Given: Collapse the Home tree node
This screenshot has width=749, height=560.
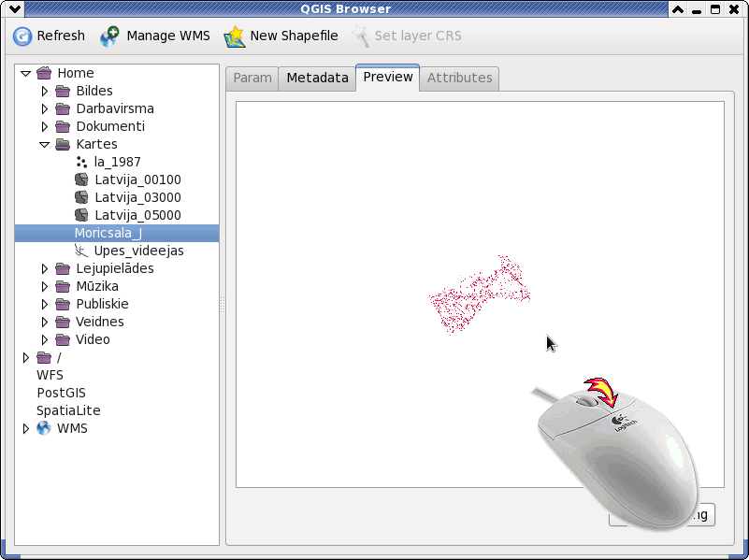Looking at the screenshot, I should (x=26, y=74).
